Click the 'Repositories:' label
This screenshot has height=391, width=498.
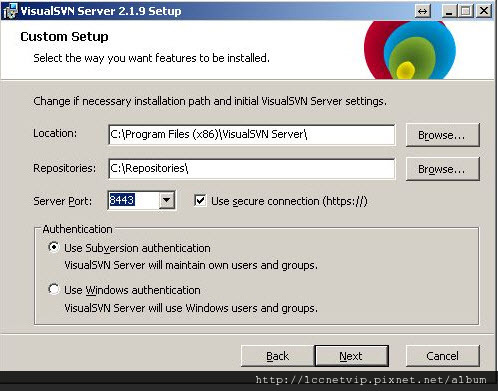(64, 168)
